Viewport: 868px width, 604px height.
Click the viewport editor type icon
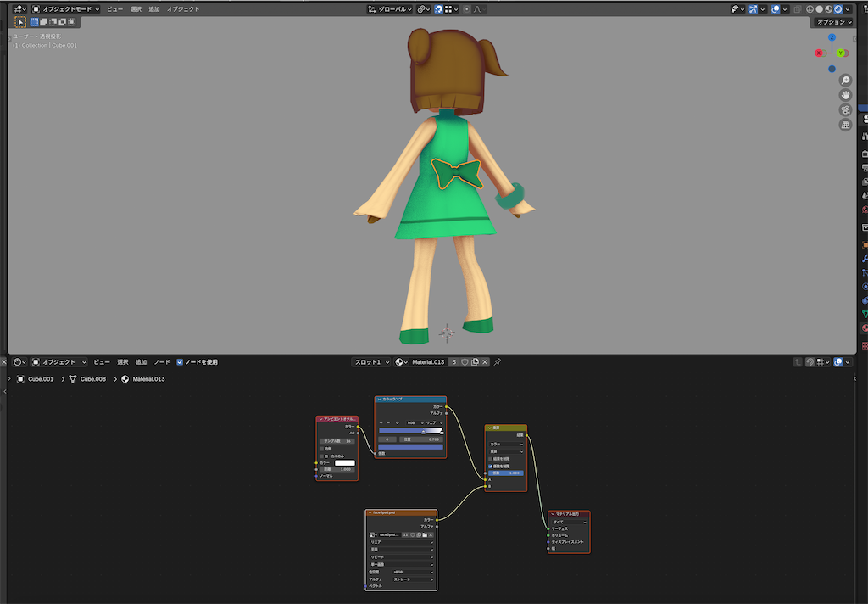pos(19,8)
